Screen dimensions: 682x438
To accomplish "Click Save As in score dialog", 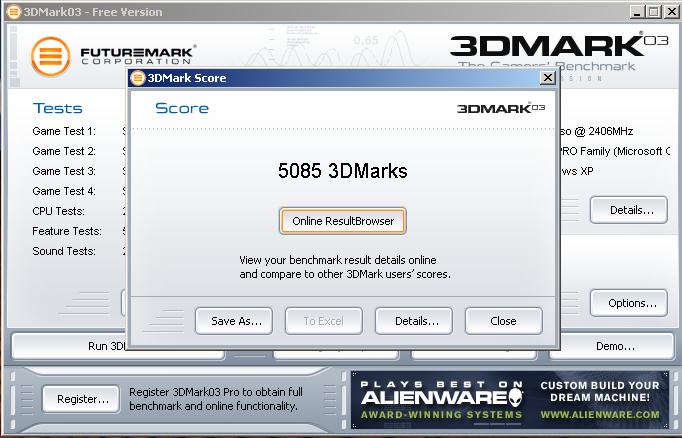I will tap(234, 321).
